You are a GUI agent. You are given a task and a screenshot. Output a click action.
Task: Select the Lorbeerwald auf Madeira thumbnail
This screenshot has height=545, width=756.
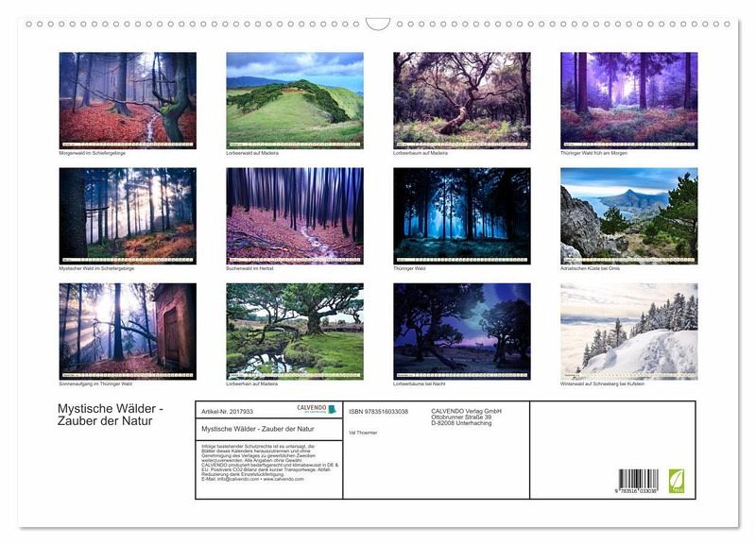pyautogui.click(x=295, y=99)
